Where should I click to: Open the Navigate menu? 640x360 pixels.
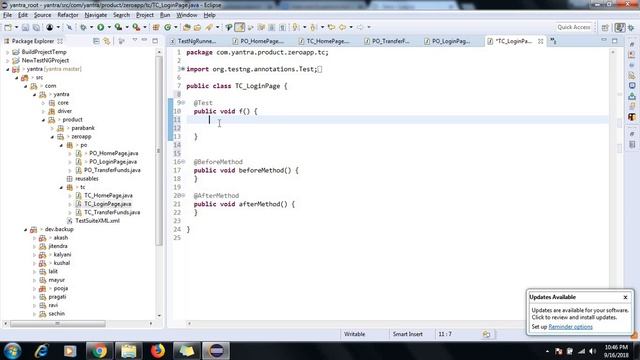click(x=96, y=15)
